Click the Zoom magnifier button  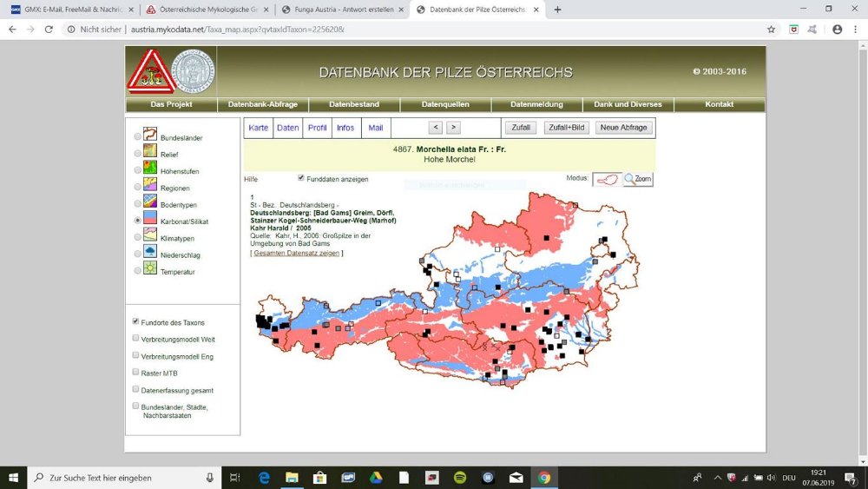(638, 179)
